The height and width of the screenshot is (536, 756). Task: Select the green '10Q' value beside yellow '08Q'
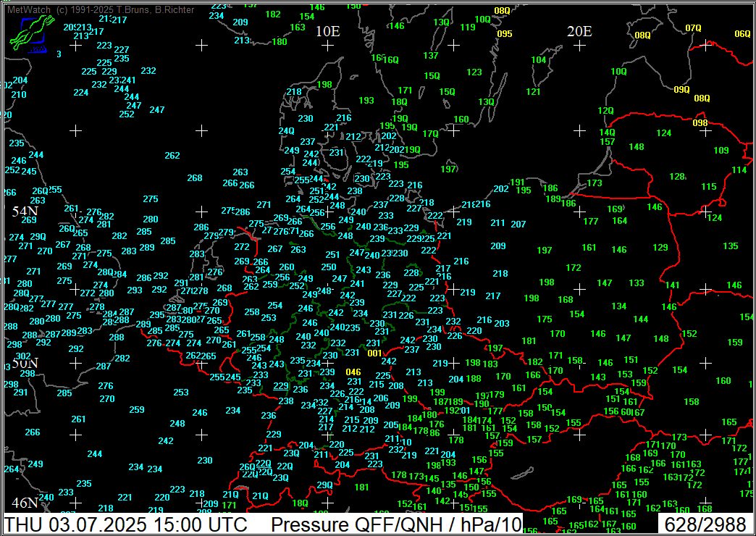[x=483, y=20]
